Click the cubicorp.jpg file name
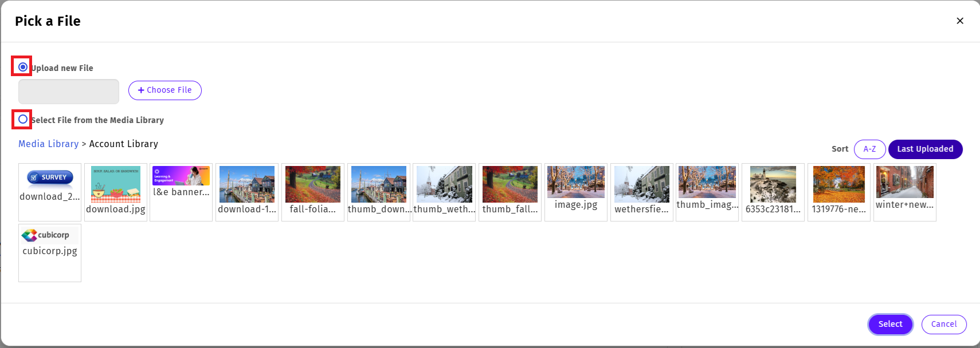Image resolution: width=980 pixels, height=348 pixels. (50, 251)
